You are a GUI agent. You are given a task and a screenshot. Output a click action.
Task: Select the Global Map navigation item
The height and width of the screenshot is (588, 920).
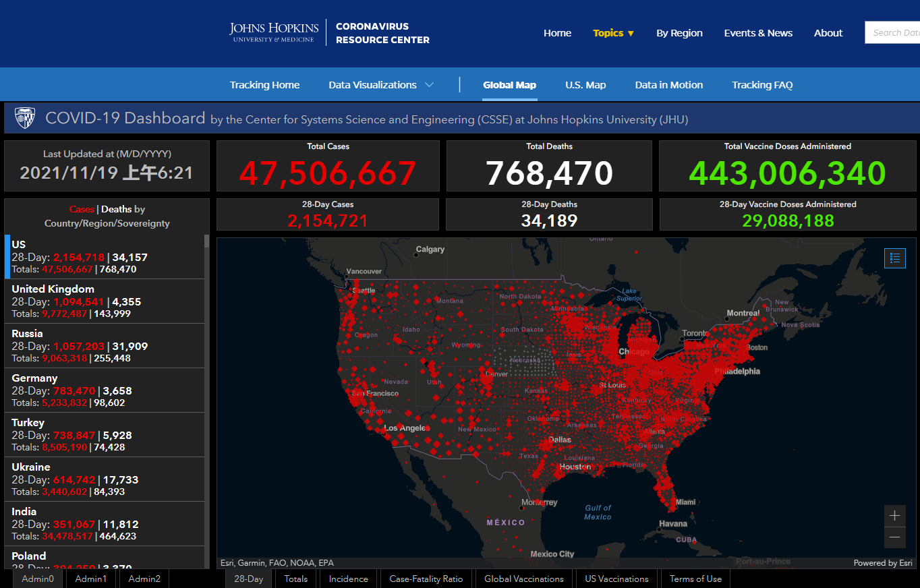tap(510, 85)
